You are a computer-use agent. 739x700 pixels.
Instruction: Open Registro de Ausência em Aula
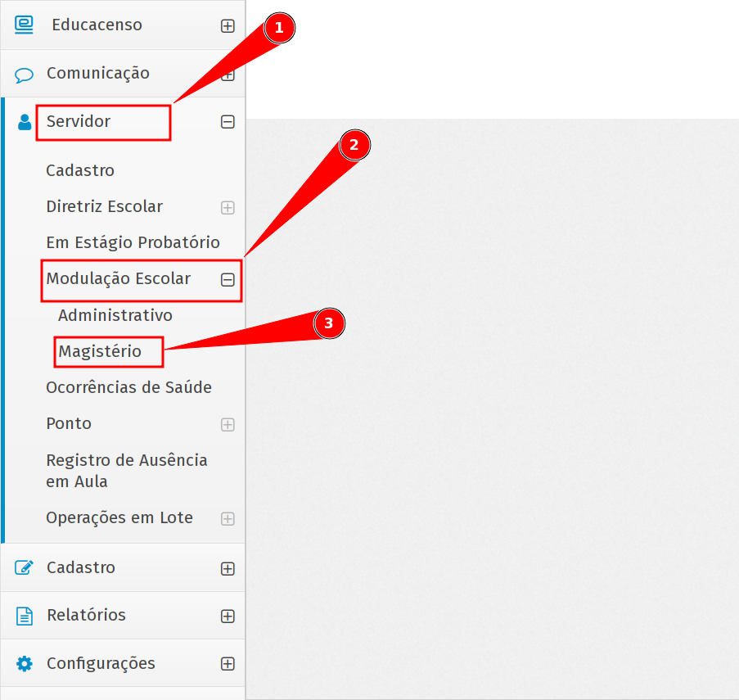[x=126, y=471]
